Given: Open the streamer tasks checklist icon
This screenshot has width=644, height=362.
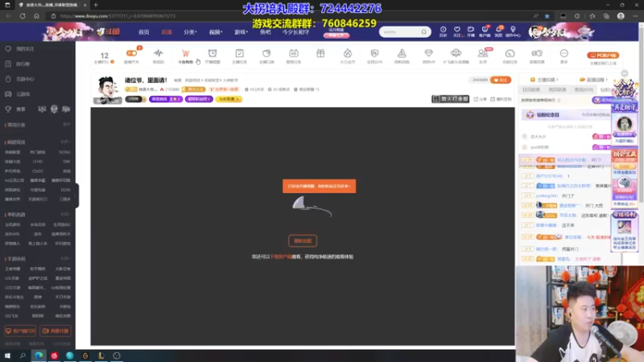Looking at the screenshot, I should pos(239,53).
